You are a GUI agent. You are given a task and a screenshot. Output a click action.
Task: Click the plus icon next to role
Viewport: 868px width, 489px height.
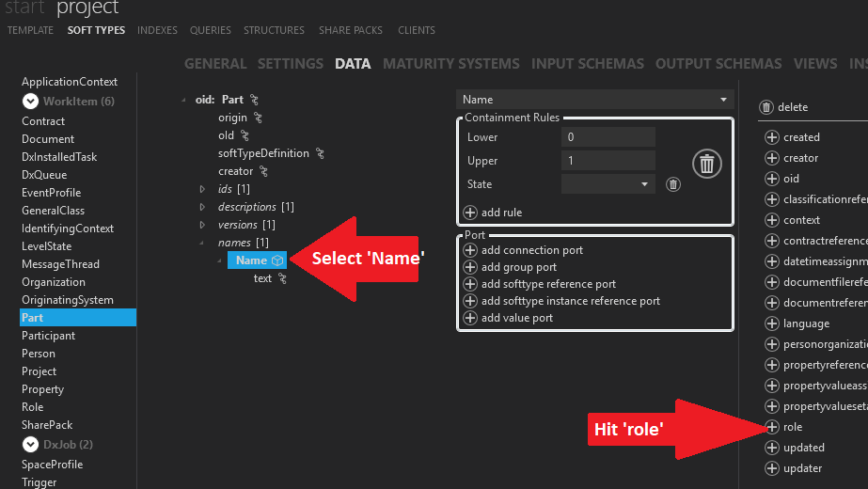click(x=772, y=427)
